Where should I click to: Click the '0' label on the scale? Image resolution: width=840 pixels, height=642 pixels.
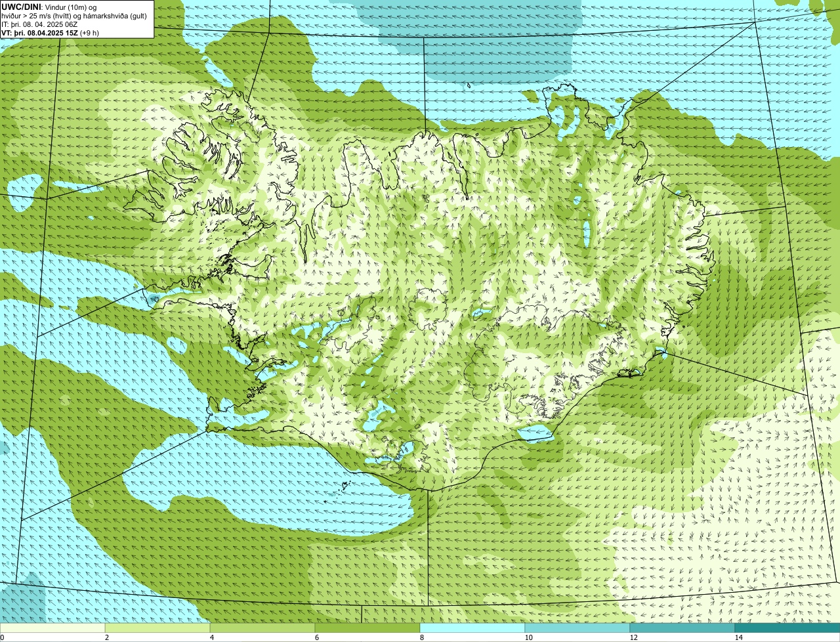pyautogui.click(x=2, y=637)
